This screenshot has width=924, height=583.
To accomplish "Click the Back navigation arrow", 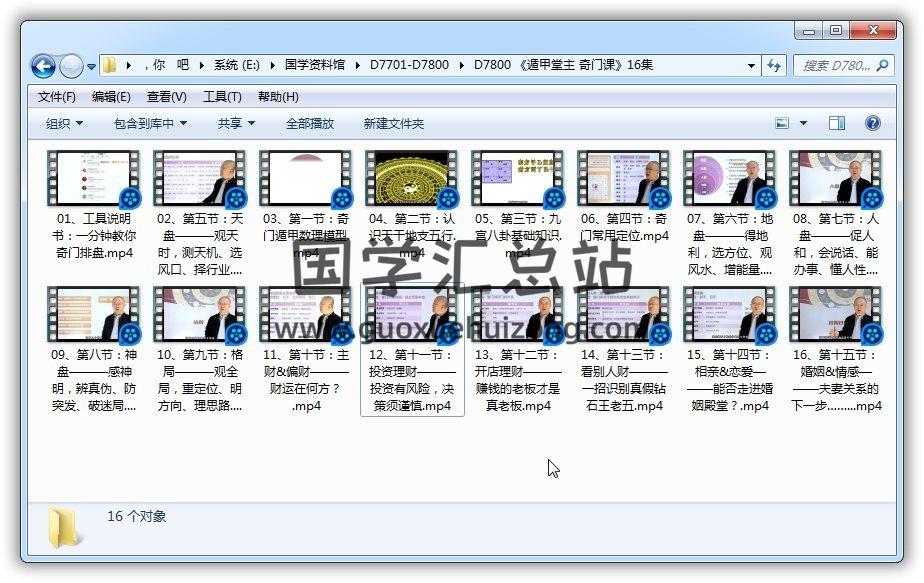I will [x=43, y=66].
